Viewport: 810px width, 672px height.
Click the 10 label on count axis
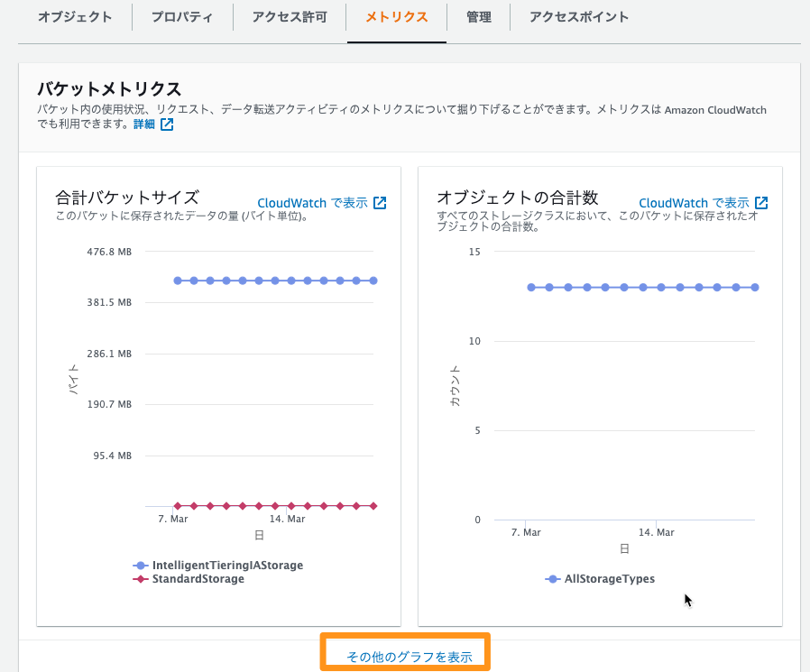coord(474,342)
